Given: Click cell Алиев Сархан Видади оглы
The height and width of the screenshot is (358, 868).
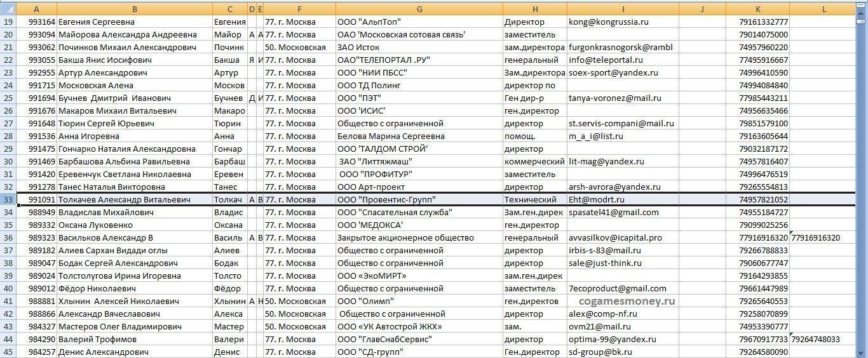Looking at the screenshot, I should pyautogui.click(x=135, y=250).
